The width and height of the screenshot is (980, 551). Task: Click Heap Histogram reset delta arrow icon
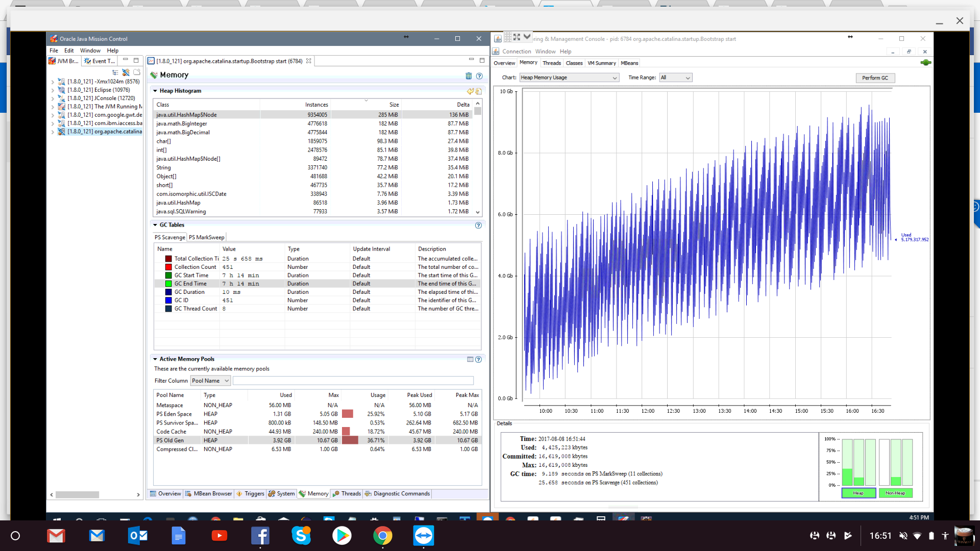coord(470,91)
